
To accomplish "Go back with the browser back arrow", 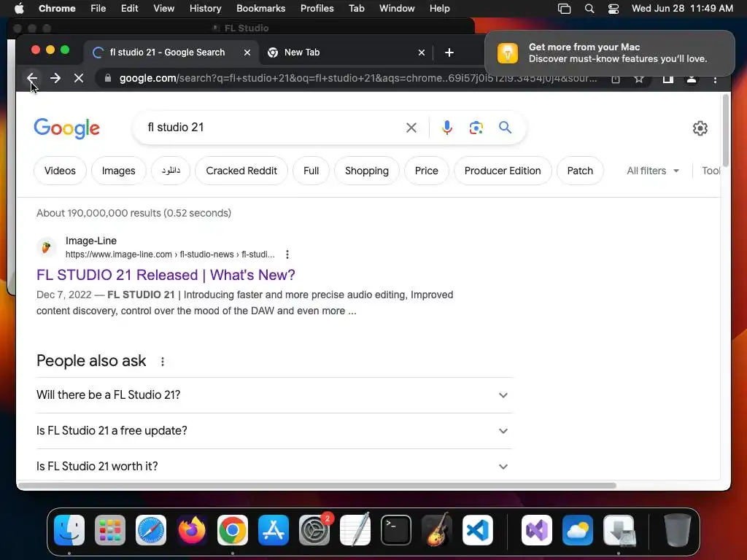I will click(32, 78).
